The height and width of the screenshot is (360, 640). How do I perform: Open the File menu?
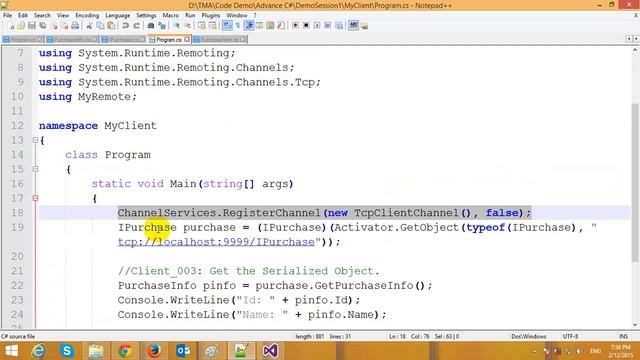[x=7, y=15]
